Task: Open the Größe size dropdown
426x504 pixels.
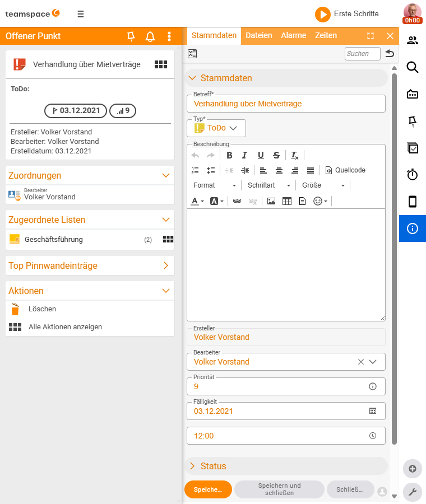Action: click(x=323, y=185)
